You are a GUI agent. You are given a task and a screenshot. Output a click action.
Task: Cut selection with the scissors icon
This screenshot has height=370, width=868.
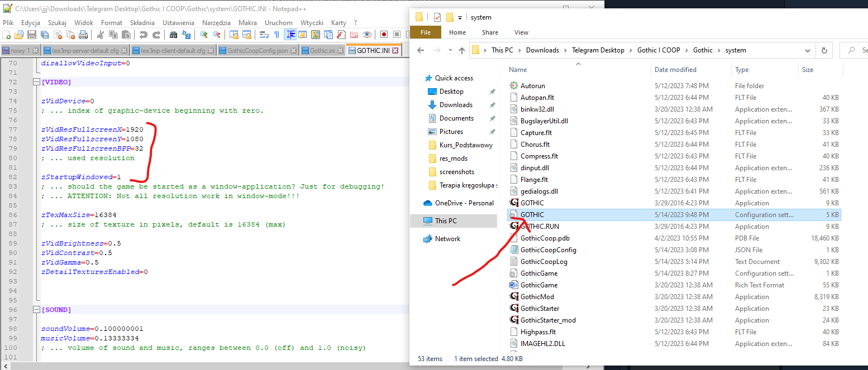[100, 35]
